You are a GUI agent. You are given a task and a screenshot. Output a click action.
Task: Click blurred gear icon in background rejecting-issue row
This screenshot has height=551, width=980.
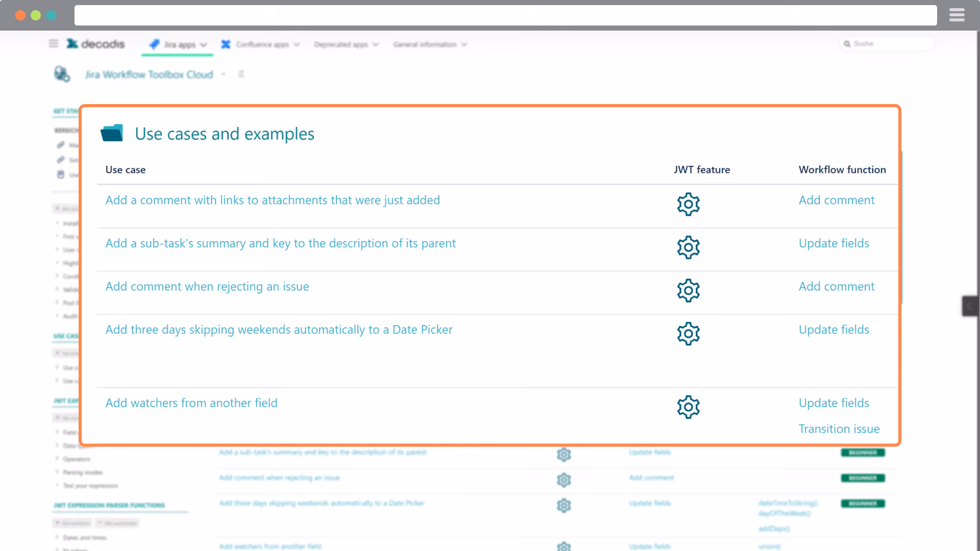coord(563,480)
